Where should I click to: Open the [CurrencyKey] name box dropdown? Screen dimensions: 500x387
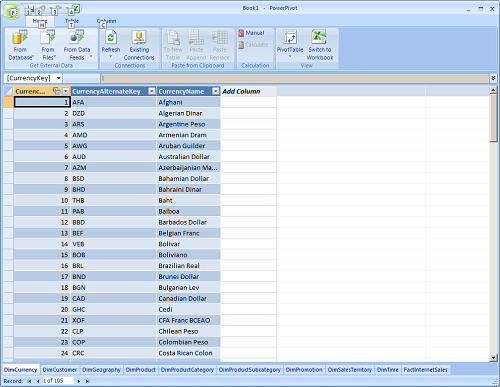pyautogui.click(x=58, y=78)
